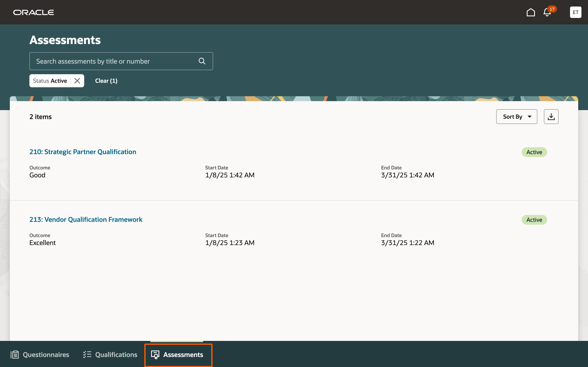
Task: Open 213: Vendor Qualification Framework link
Action: [86, 219]
